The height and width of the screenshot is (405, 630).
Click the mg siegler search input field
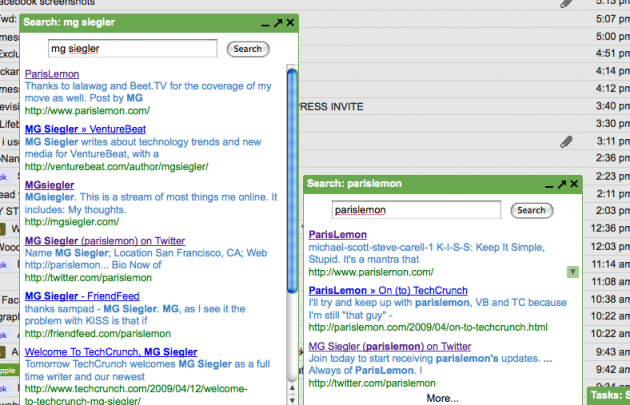133,49
